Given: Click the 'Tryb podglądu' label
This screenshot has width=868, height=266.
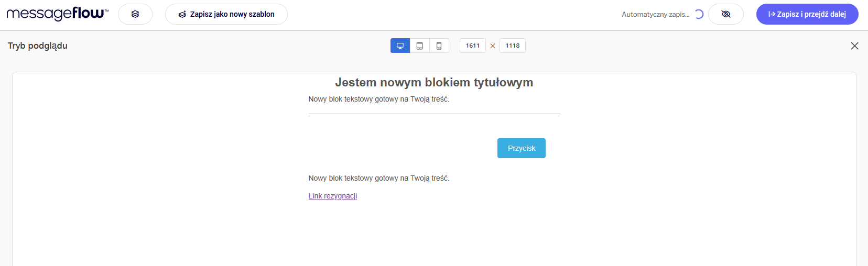Looking at the screenshot, I should 38,46.
